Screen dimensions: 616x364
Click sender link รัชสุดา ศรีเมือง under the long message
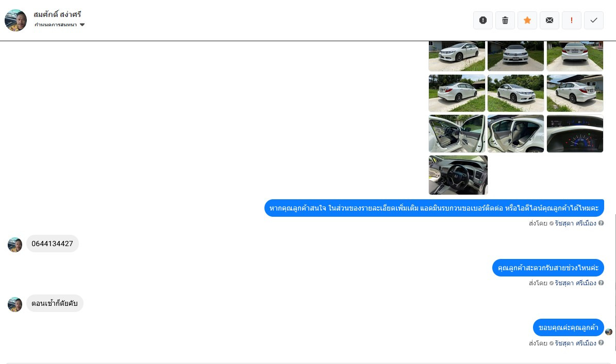(x=576, y=223)
